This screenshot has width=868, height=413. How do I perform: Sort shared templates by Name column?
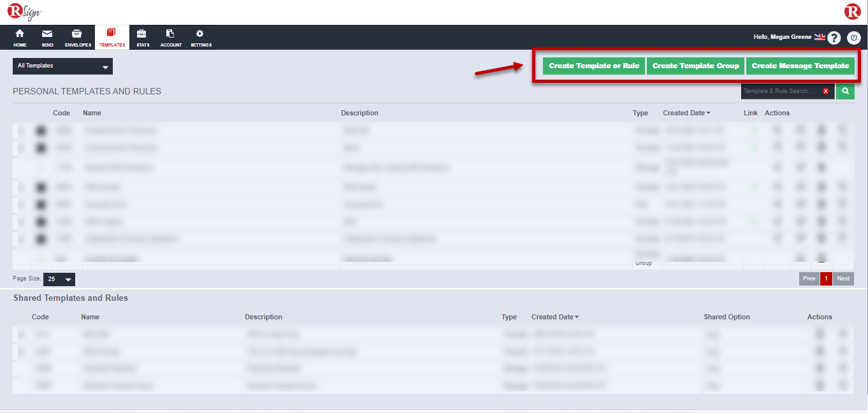coord(90,317)
